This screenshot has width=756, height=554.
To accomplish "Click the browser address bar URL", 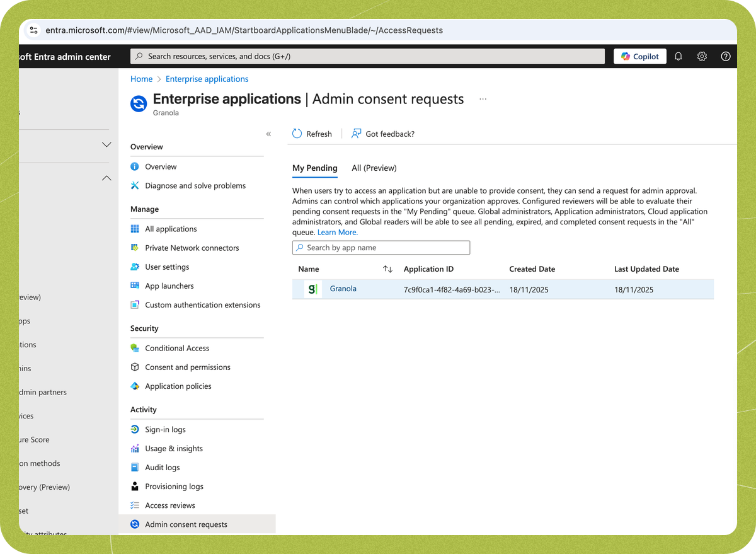I will 244,30.
